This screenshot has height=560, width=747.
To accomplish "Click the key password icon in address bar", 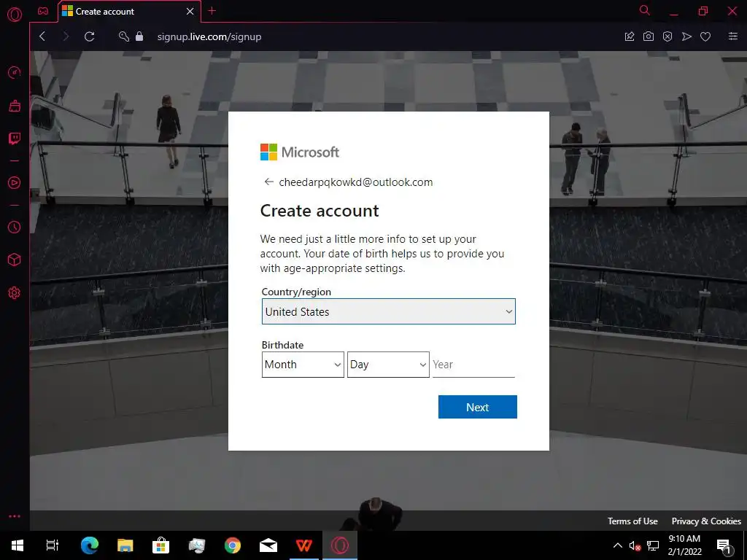I will [x=124, y=36].
